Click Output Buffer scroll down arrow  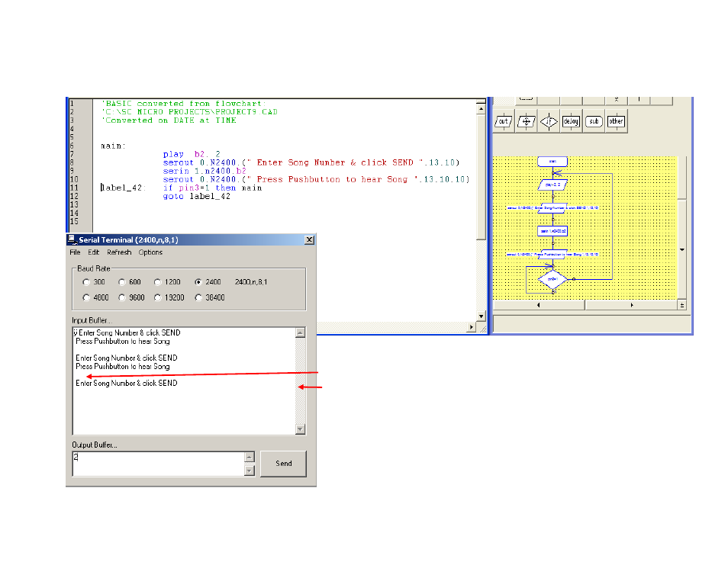250,470
